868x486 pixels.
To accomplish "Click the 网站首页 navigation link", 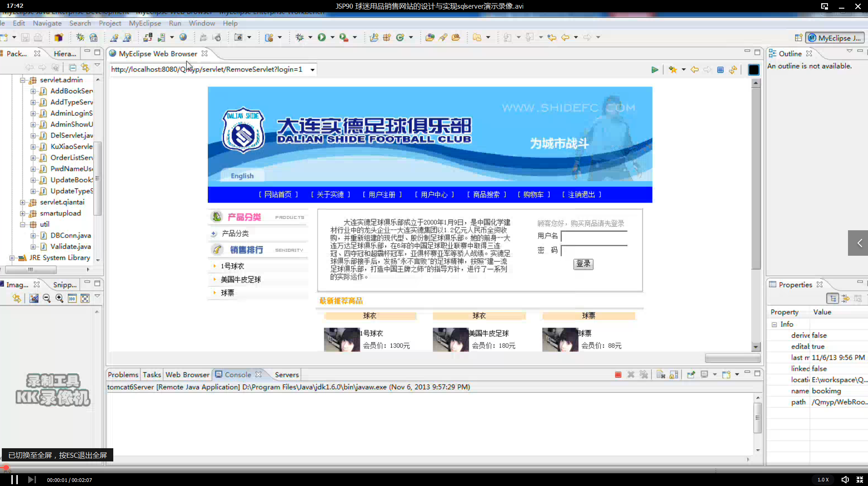I will (278, 195).
